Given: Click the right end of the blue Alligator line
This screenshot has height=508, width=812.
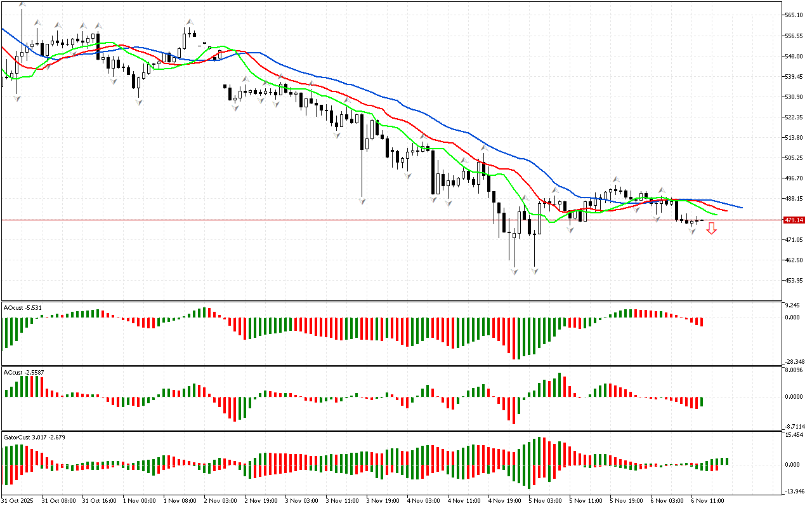Looking at the screenshot, I should click(x=741, y=207).
